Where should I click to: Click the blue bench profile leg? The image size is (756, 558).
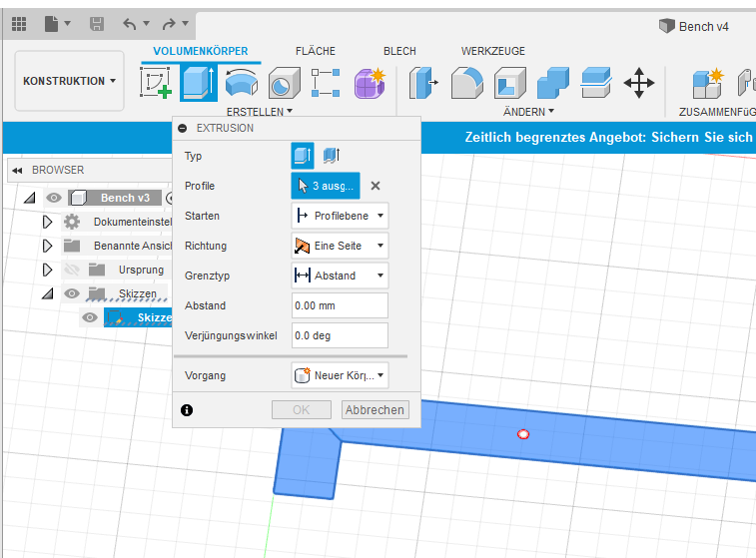coord(306,465)
